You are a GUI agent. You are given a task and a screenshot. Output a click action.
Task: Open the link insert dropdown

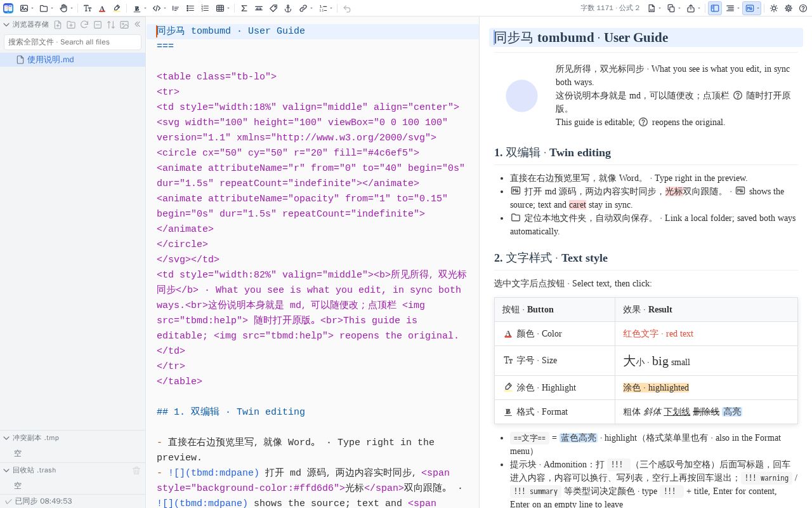point(306,8)
